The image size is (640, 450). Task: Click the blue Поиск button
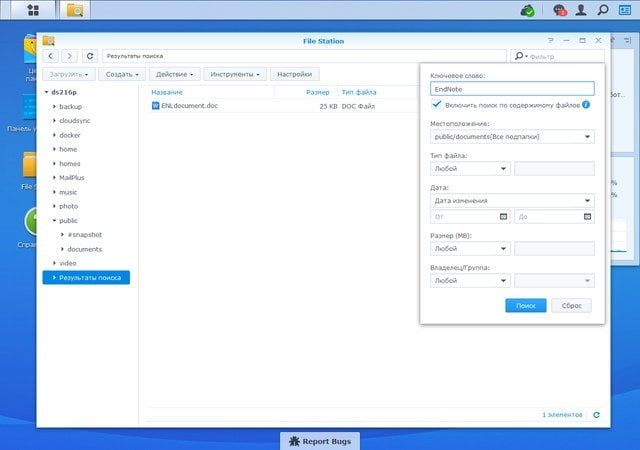click(x=525, y=305)
